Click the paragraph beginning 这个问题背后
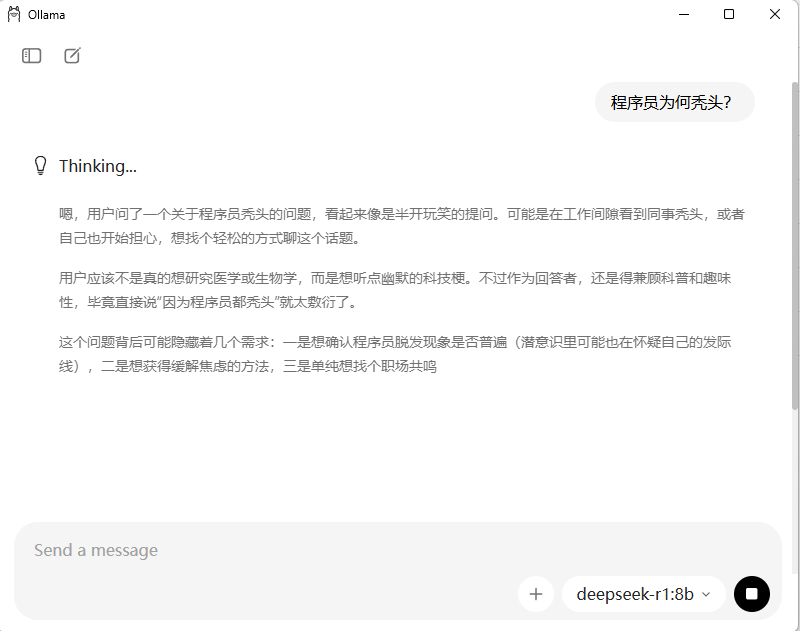Image resolution: width=800 pixels, height=631 pixels. 395,354
